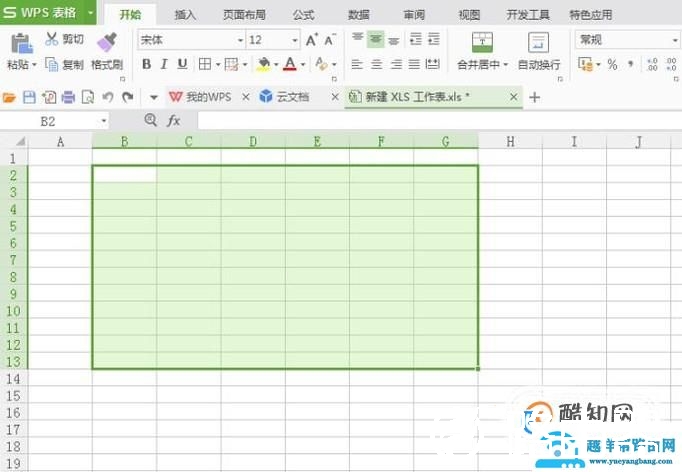Click the zoom magnifier beside fx
682x472 pixels.
(150, 120)
